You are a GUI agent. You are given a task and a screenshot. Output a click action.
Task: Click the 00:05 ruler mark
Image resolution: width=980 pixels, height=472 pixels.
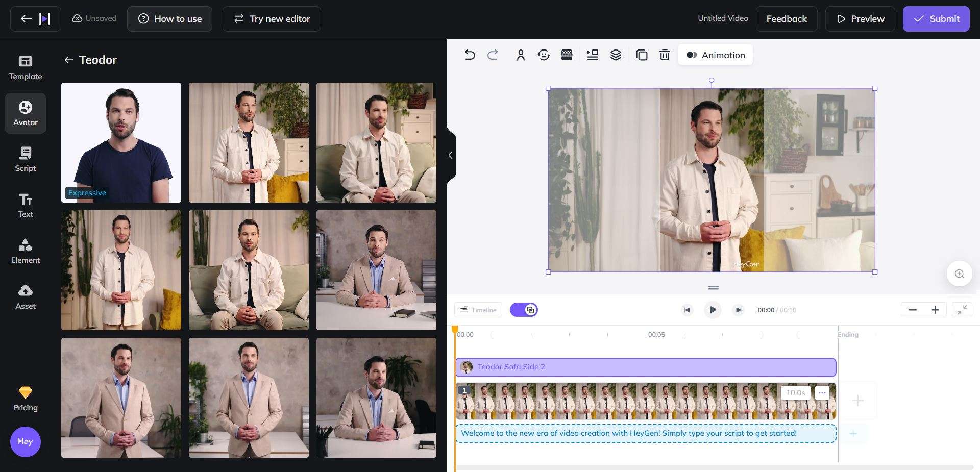(656, 335)
